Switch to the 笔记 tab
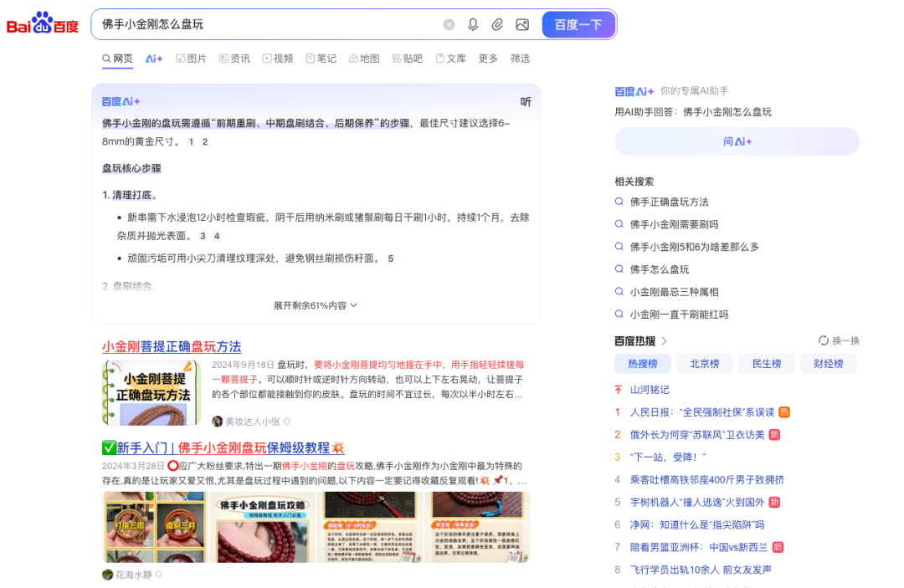904x588 pixels. tap(321, 59)
